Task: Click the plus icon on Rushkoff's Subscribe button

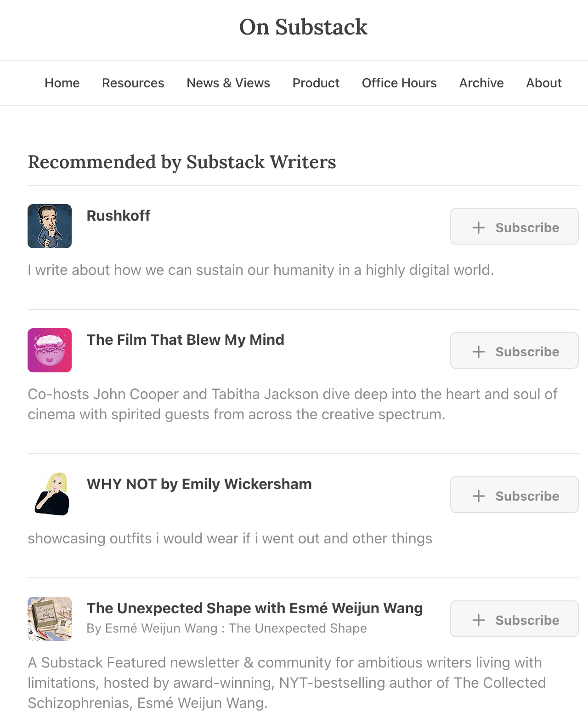Action: 479,228
